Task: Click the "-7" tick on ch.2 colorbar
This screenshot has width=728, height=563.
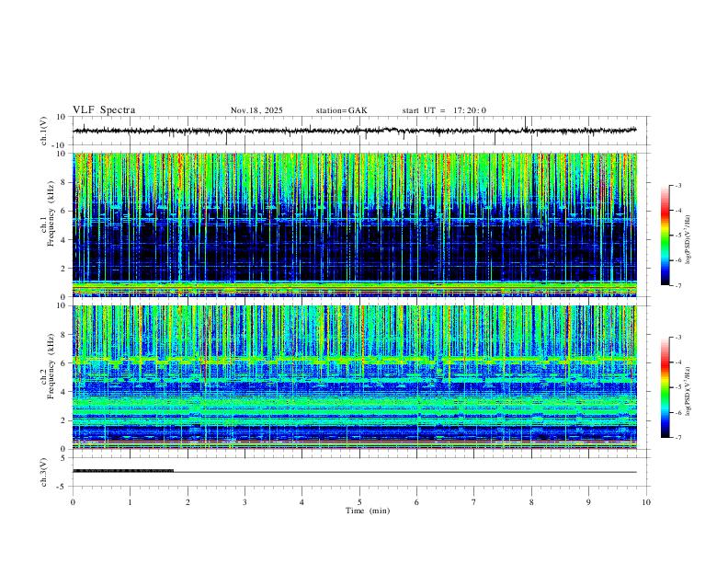Action: coord(677,438)
